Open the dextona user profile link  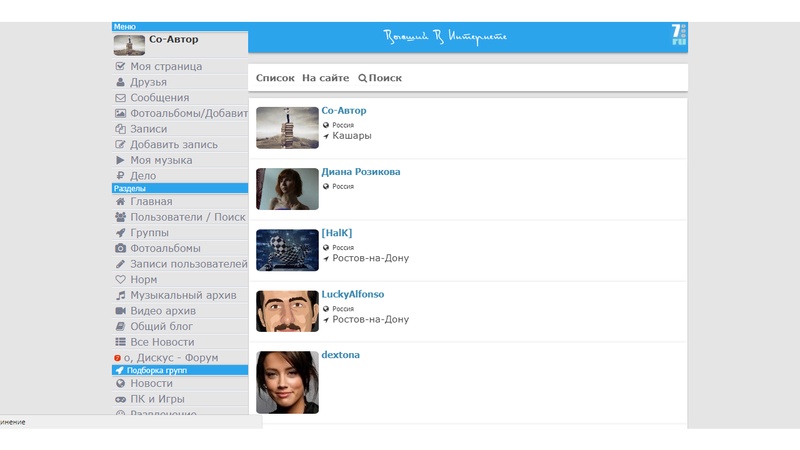click(x=340, y=355)
